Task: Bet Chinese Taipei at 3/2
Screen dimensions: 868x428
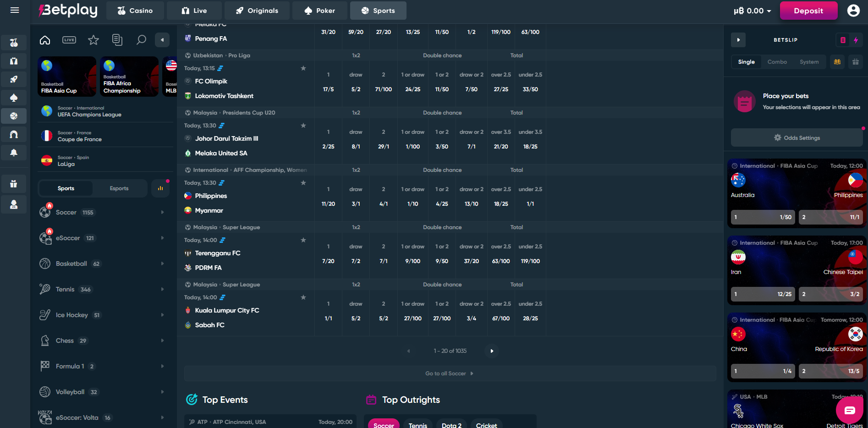Action: click(831, 294)
